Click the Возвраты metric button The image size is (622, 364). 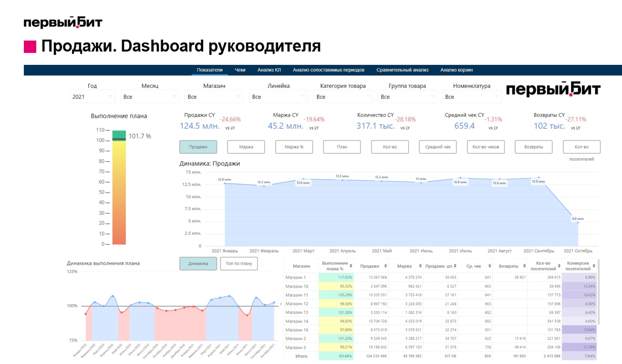coord(534,147)
